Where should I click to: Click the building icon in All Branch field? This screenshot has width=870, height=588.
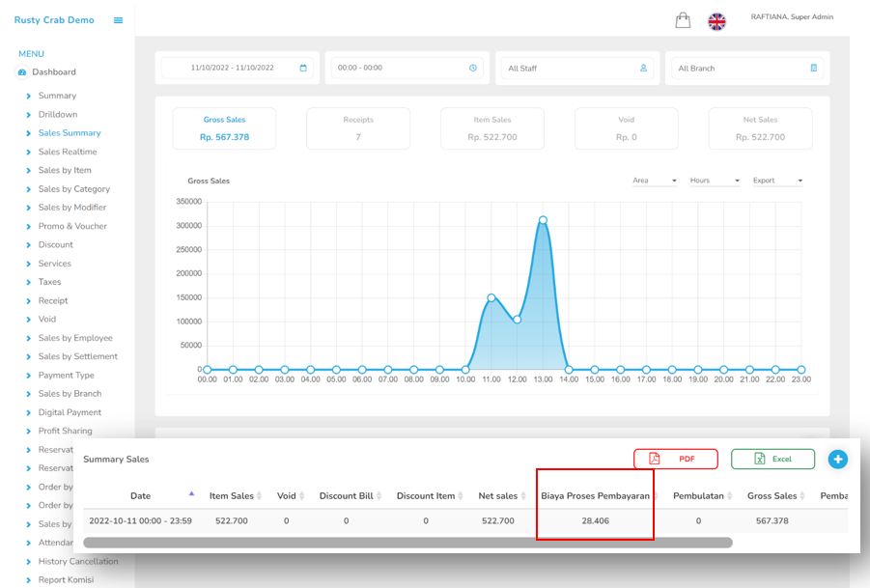coord(813,69)
